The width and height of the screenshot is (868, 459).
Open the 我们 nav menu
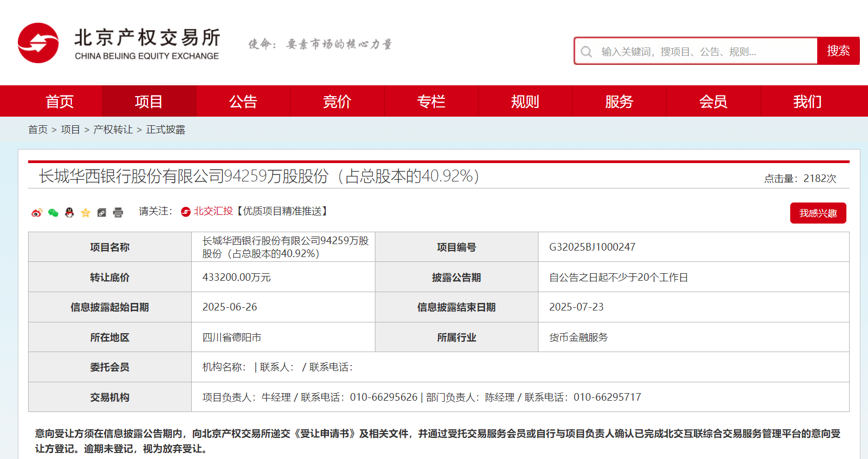pyautogui.click(x=807, y=101)
